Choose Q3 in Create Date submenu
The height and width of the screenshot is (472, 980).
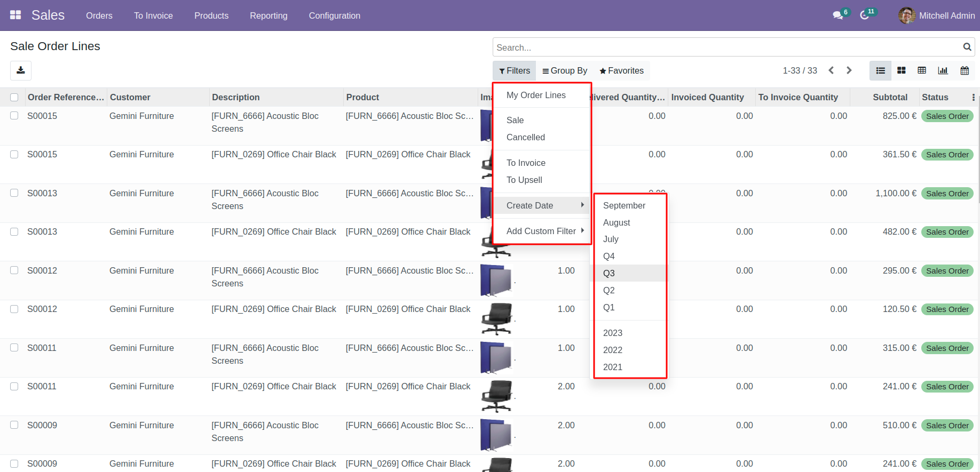point(609,273)
